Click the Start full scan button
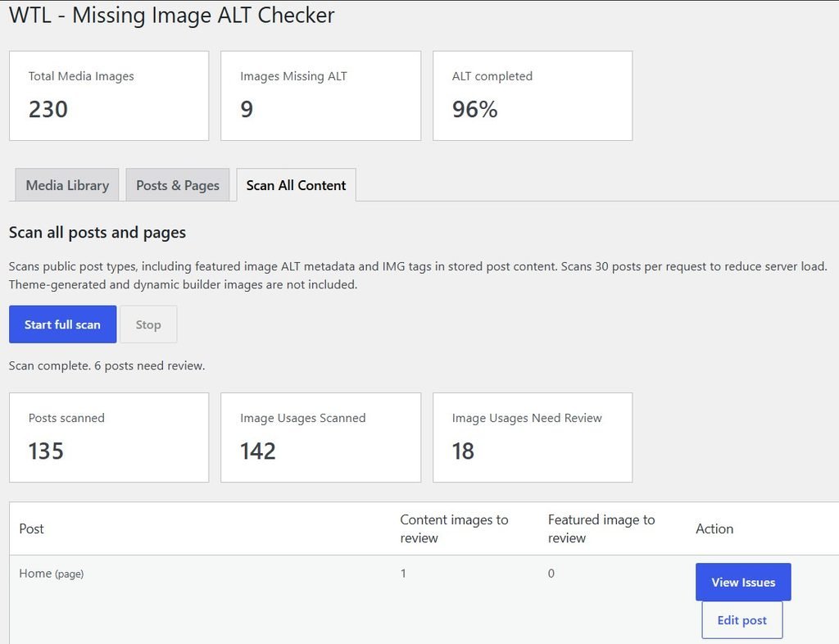 tap(62, 324)
